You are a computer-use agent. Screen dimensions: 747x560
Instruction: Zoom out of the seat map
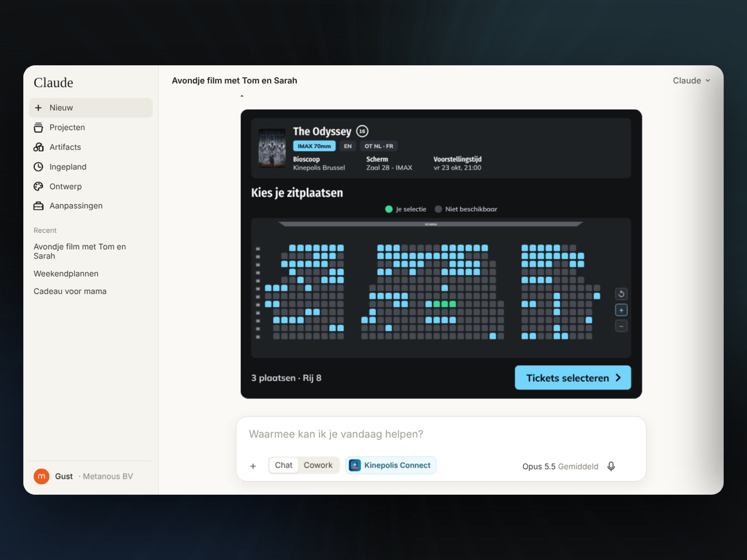click(622, 326)
